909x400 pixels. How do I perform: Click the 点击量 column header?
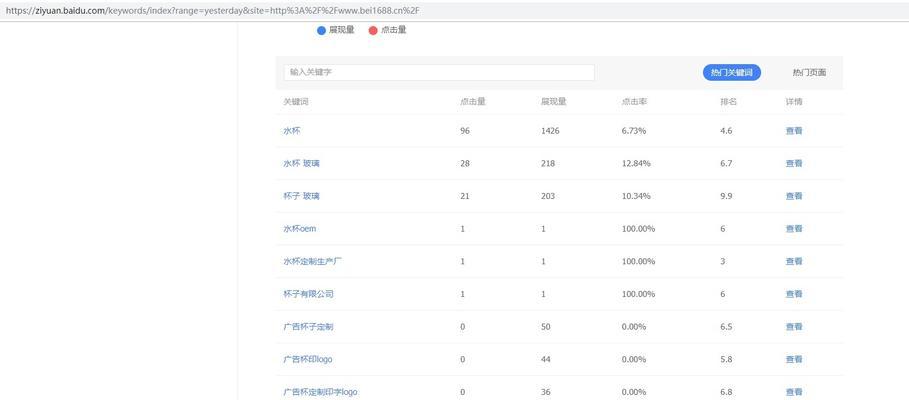click(472, 101)
